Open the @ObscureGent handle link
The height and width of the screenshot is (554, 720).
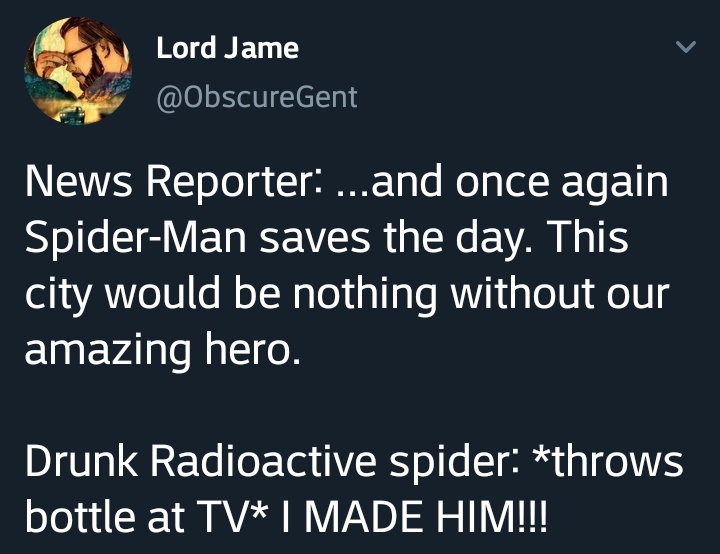257,97
